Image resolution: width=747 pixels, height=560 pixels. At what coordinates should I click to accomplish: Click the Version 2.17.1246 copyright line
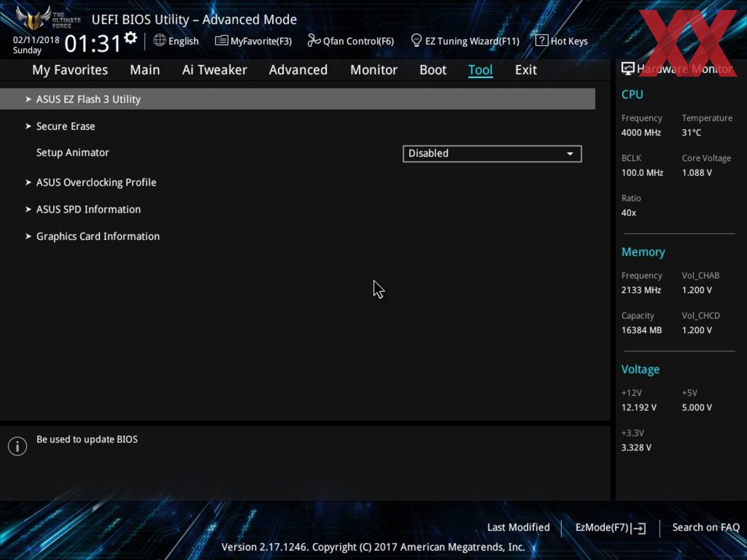point(373,547)
